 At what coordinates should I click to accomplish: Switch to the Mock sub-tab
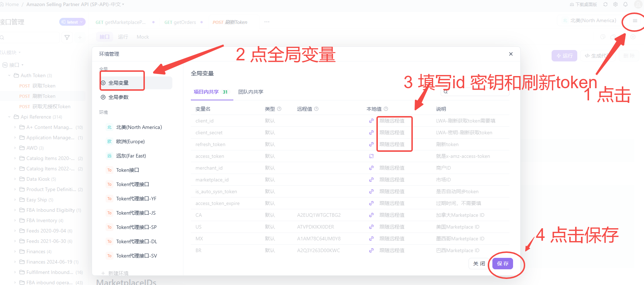[x=143, y=37]
